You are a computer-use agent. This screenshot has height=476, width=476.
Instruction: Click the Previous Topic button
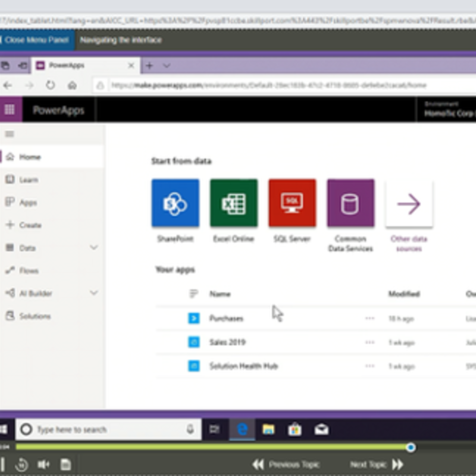[286, 464]
